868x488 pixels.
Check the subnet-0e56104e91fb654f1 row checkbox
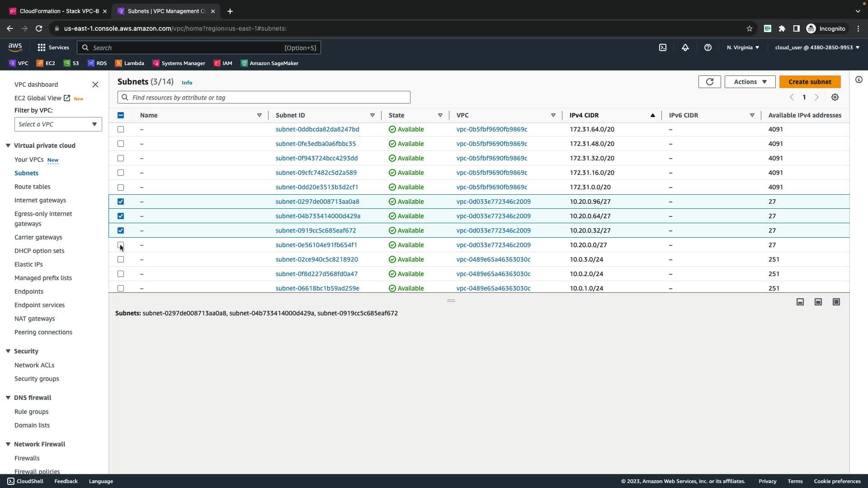[x=121, y=245]
